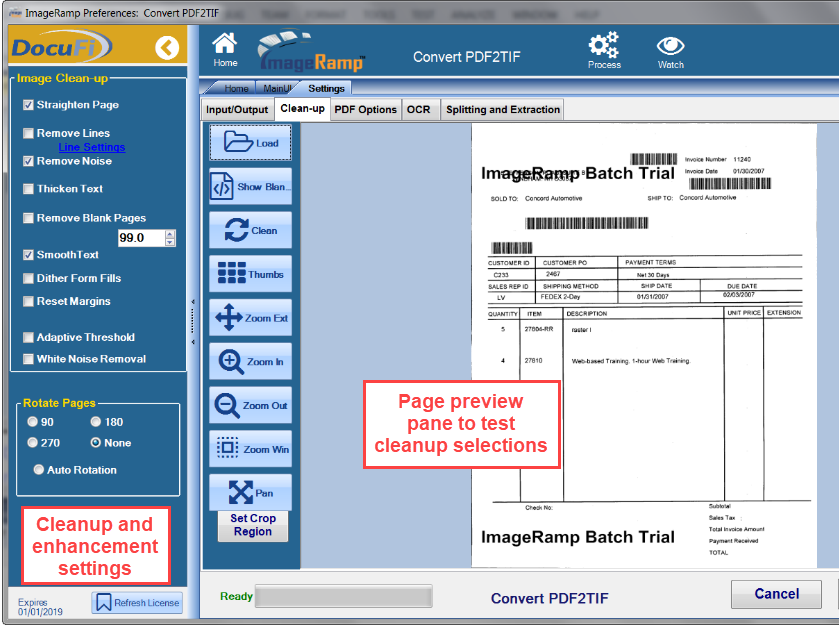
Task: Select None rotation option
Action: point(96,443)
